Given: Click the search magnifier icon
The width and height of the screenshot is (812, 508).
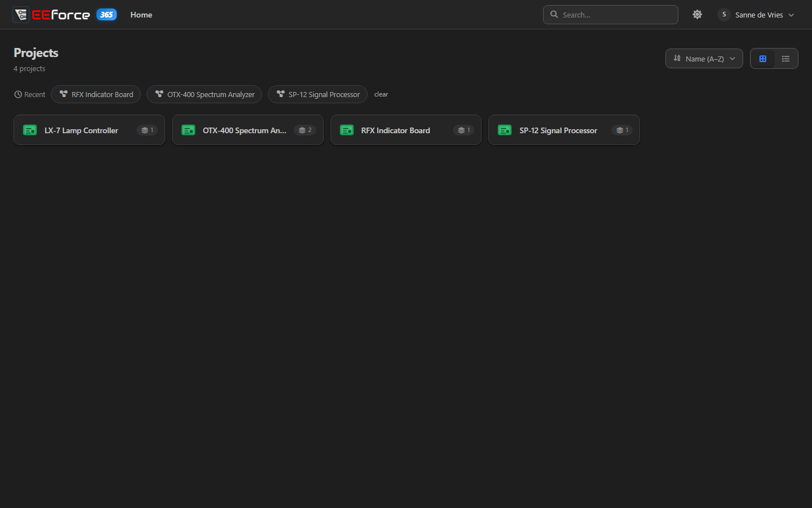Looking at the screenshot, I should [x=554, y=15].
